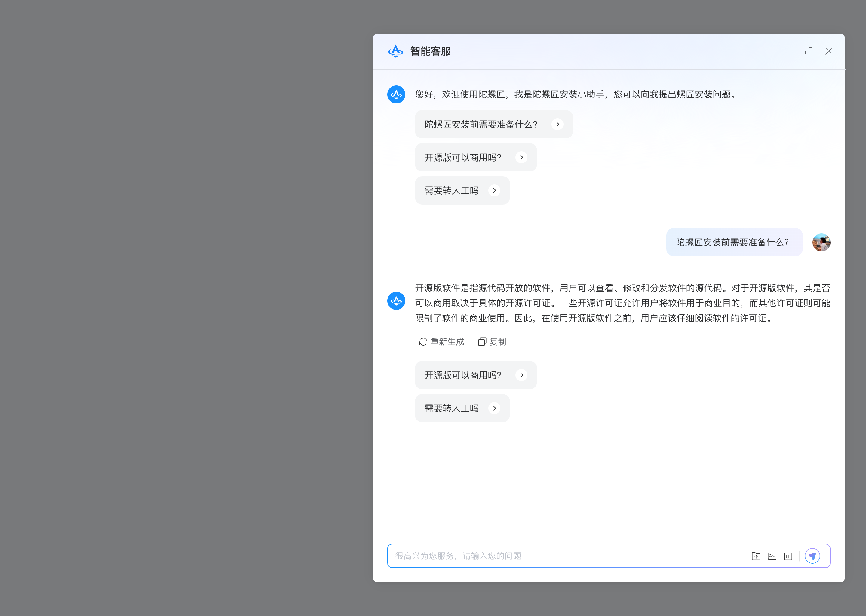Click the 开源版软件 answer paragraph

(622, 303)
